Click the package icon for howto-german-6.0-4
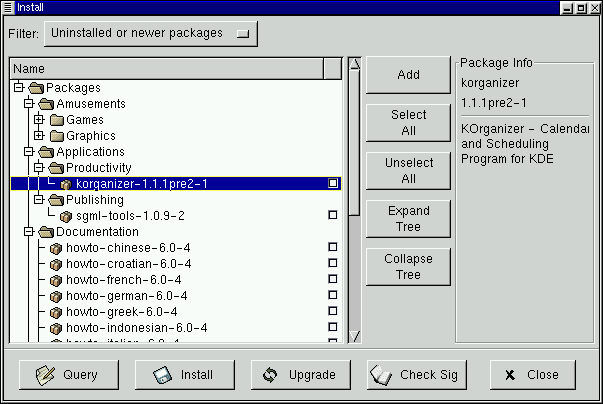This screenshot has width=603, height=404. [56, 296]
